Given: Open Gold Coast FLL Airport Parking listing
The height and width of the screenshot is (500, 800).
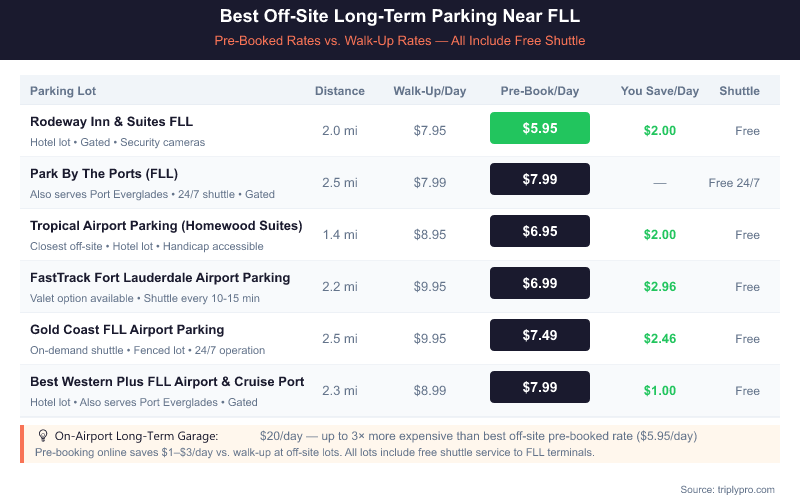Looking at the screenshot, I should (127, 330).
